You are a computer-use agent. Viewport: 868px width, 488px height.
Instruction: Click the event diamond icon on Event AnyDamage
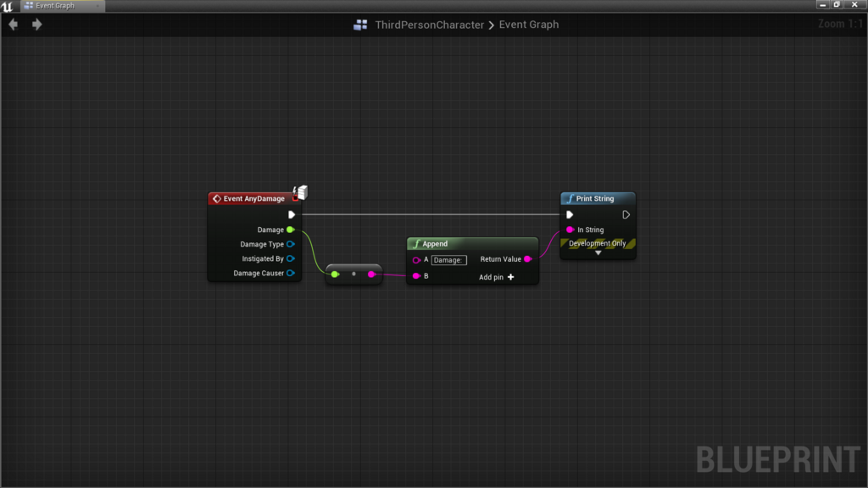pyautogui.click(x=216, y=198)
